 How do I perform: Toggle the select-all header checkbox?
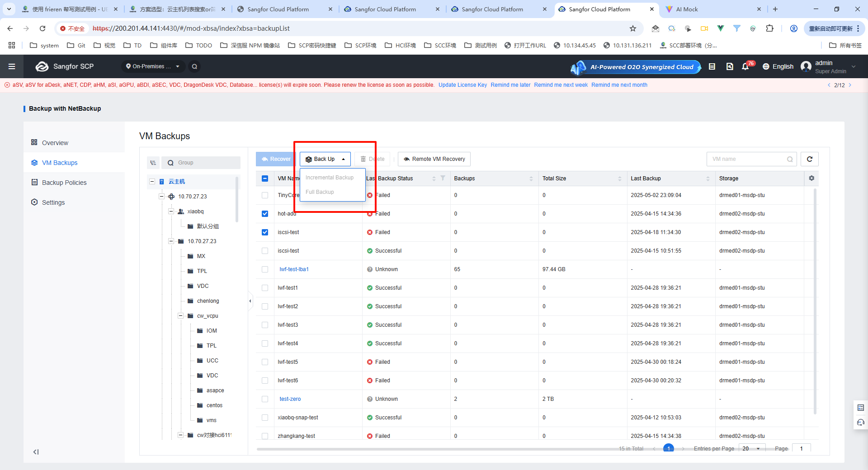(x=265, y=179)
